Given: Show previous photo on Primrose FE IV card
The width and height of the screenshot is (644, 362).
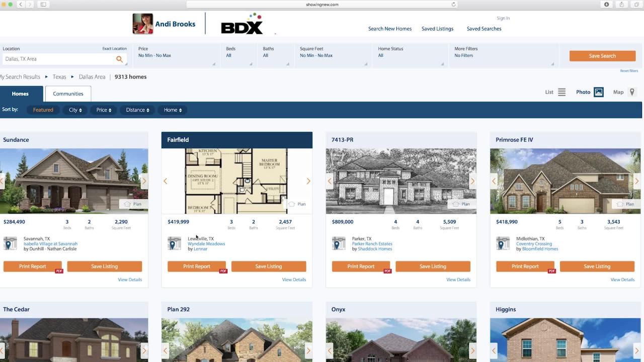Looking at the screenshot, I should [494, 181].
